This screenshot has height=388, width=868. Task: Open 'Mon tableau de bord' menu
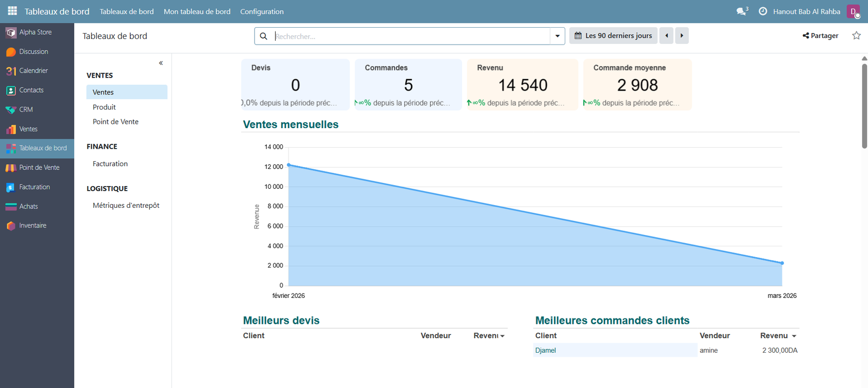coord(197,11)
